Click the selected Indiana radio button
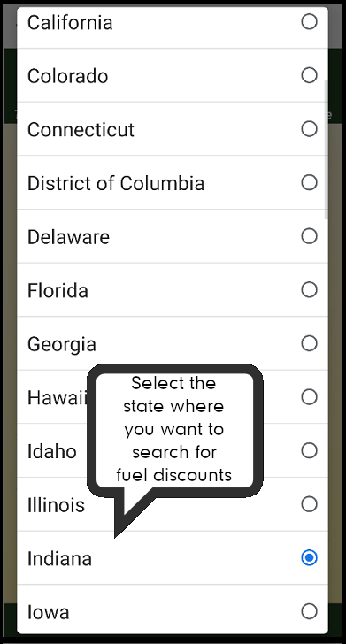The height and width of the screenshot is (644, 346). tap(309, 558)
